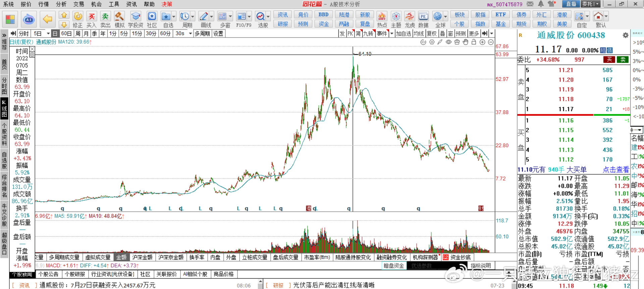
Task: Open the 分时图 sidebar tab
Action: 4,86
